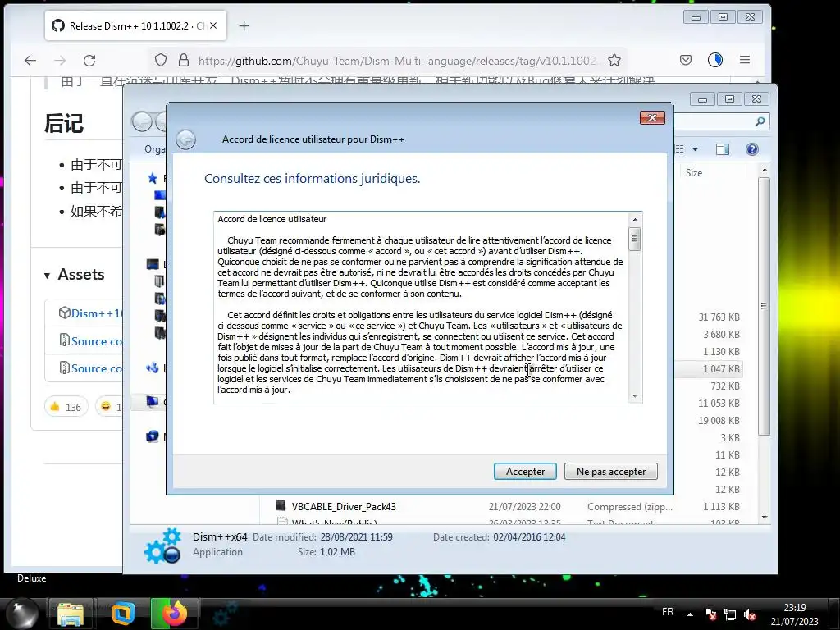Decline with Ne pas accepter button
Screen dimensions: 840x630
tap(610, 472)
